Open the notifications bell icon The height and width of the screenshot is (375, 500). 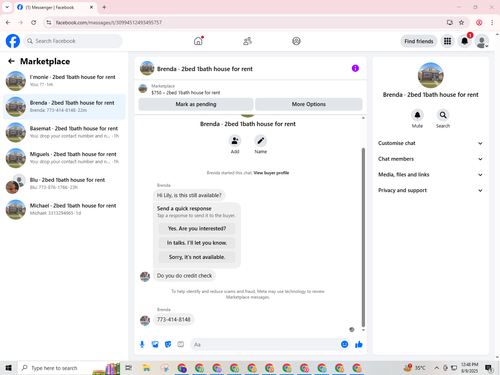tap(464, 41)
